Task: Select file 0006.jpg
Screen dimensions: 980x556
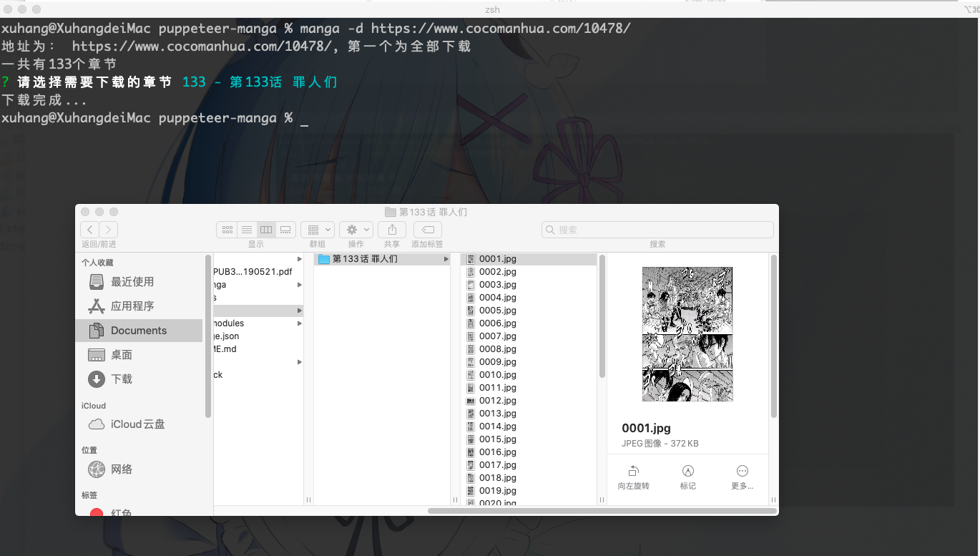Action: [528, 323]
